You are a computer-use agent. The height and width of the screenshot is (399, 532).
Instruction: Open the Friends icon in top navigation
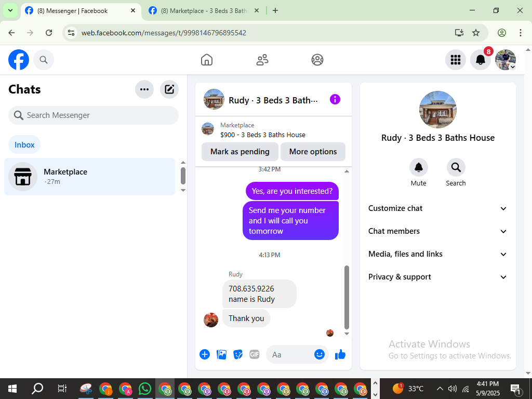[262, 60]
